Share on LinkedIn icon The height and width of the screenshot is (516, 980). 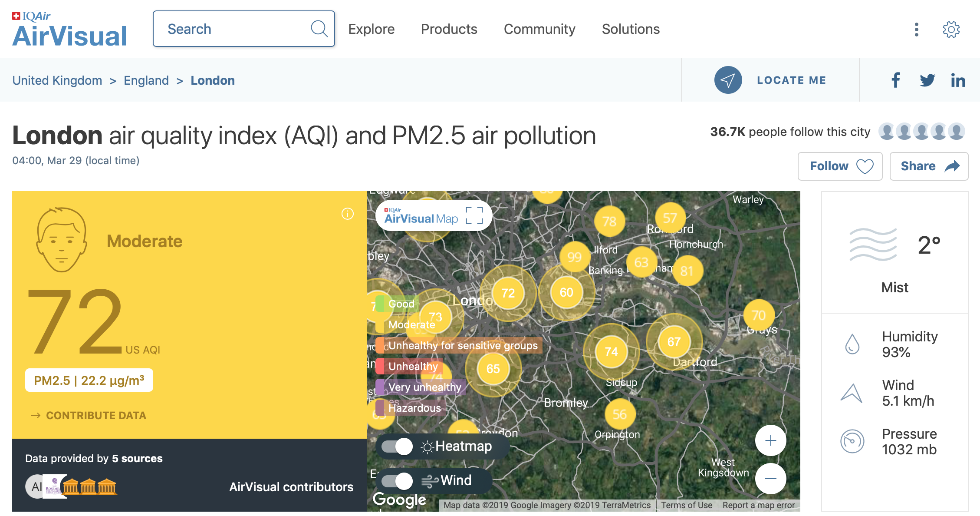[x=958, y=80]
